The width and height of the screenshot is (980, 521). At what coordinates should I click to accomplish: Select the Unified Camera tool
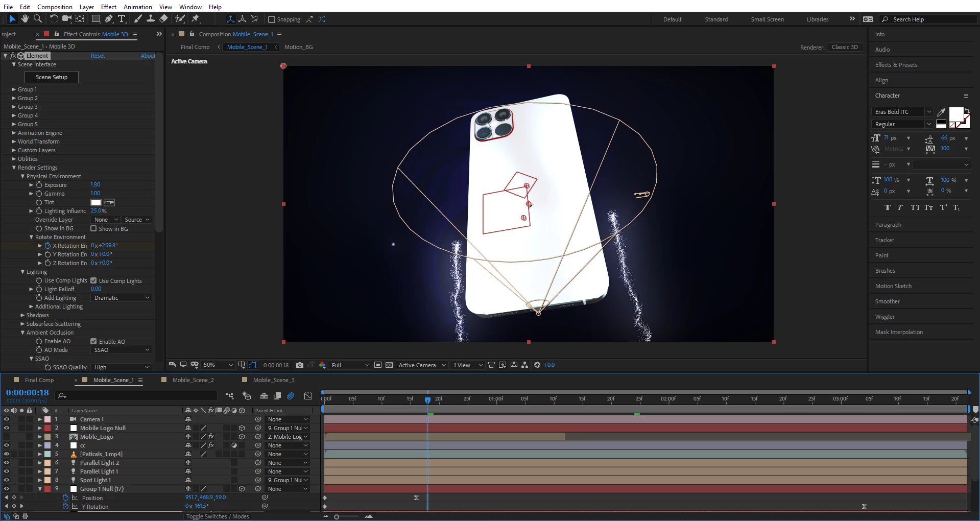pos(66,19)
